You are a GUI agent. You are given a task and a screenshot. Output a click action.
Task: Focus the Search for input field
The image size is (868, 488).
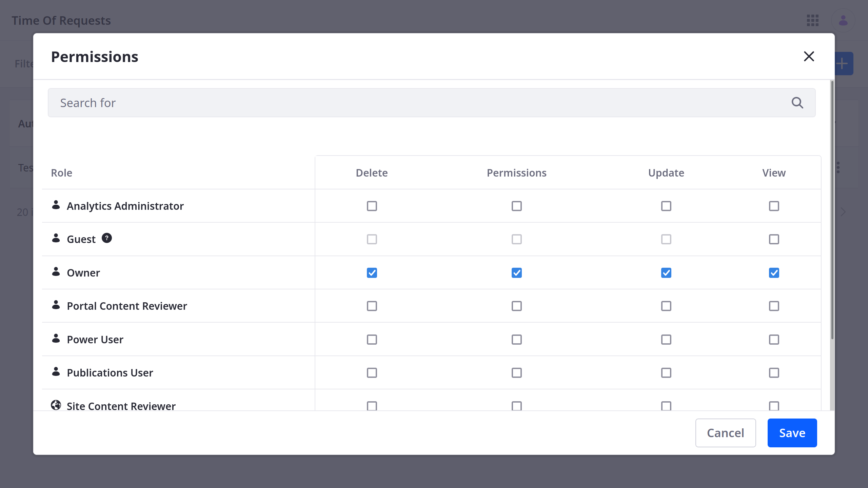pos(432,103)
